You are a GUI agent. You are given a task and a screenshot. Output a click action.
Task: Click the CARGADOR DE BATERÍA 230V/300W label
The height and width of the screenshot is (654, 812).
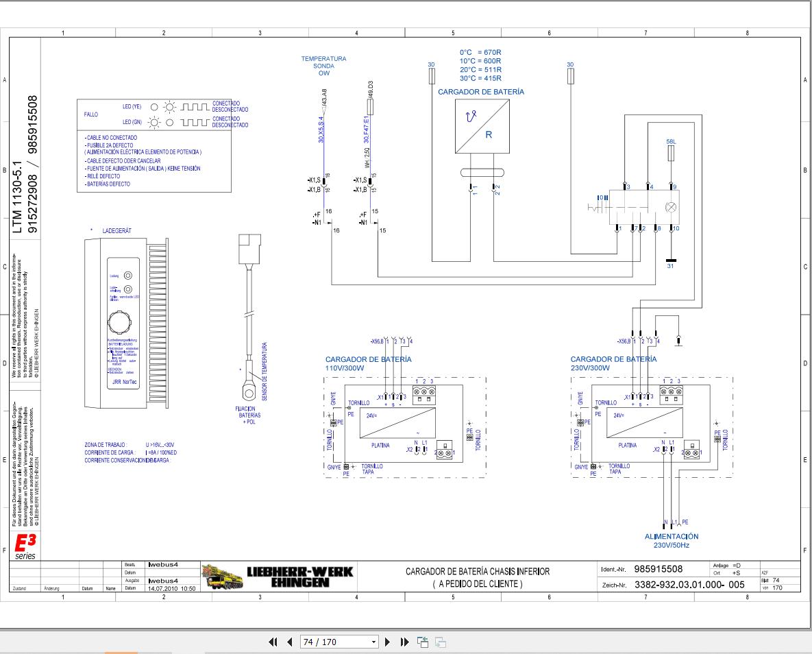pos(614,363)
